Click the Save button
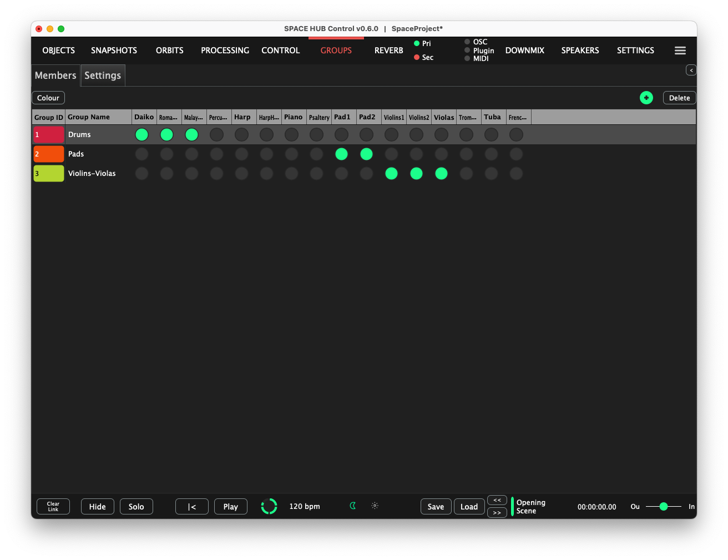Screen dimensions: 728x560 pos(436,507)
